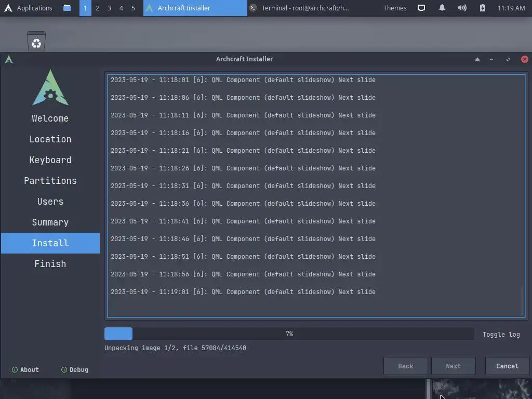Viewport: 532px width, 399px height.
Task: Click the log line timestamped 11:18:06
Action: [x=243, y=97]
